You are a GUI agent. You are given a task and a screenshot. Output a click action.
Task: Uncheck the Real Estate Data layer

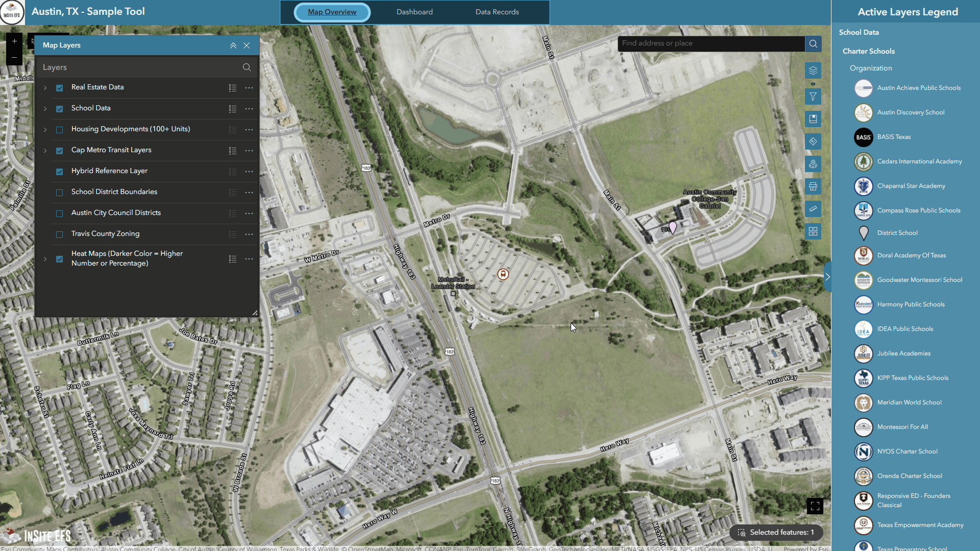coord(60,88)
